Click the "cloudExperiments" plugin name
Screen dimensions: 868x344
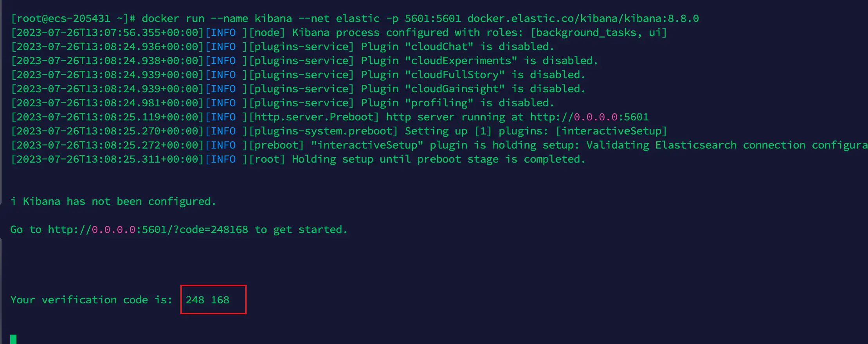click(x=461, y=61)
